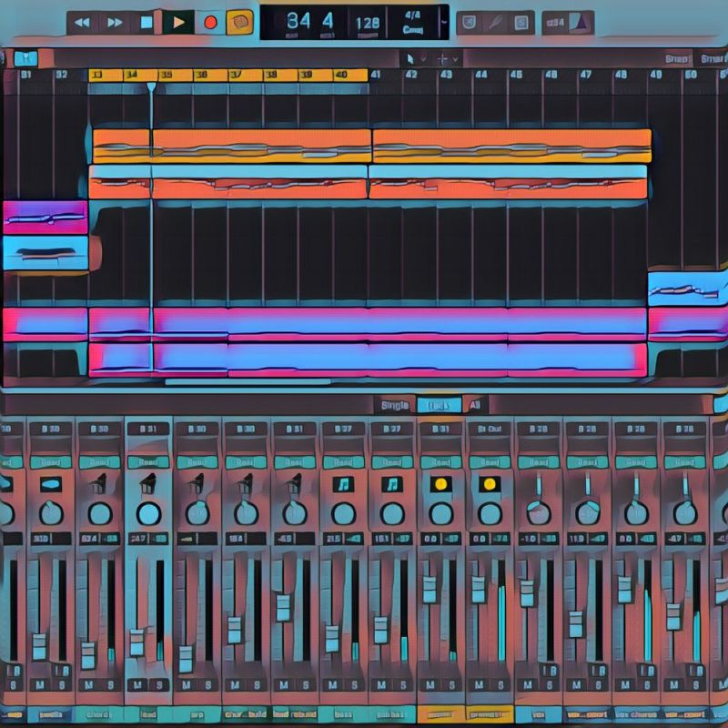Click the playhead marker in the ruler
The image size is (728, 728).
151,86
